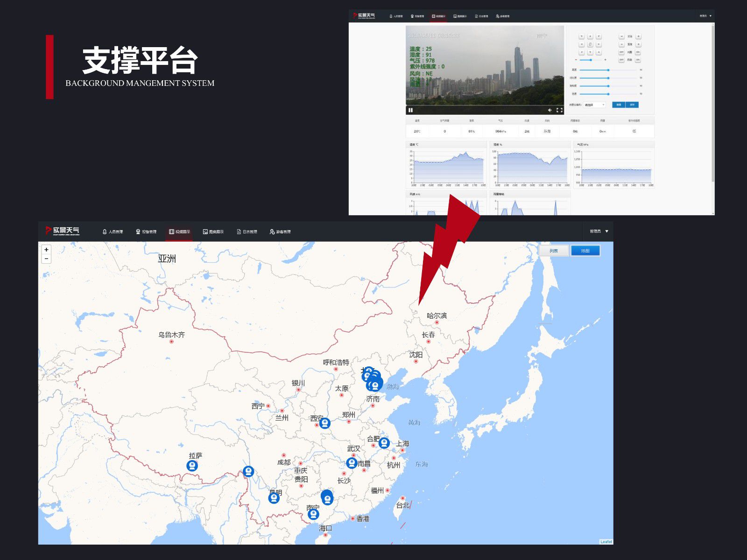This screenshot has width=747, height=560.
Task: Open 设备管理 in upper video window
Action: tap(417, 16)
